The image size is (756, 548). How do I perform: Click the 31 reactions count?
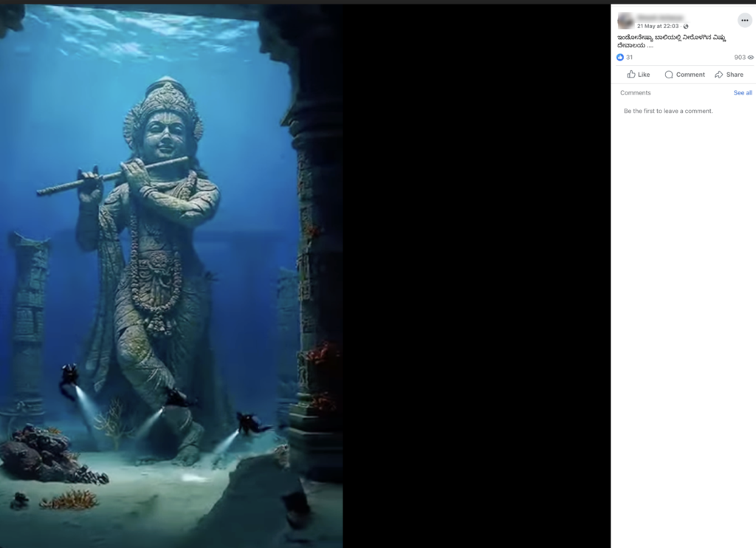click(x=629, y=58)
